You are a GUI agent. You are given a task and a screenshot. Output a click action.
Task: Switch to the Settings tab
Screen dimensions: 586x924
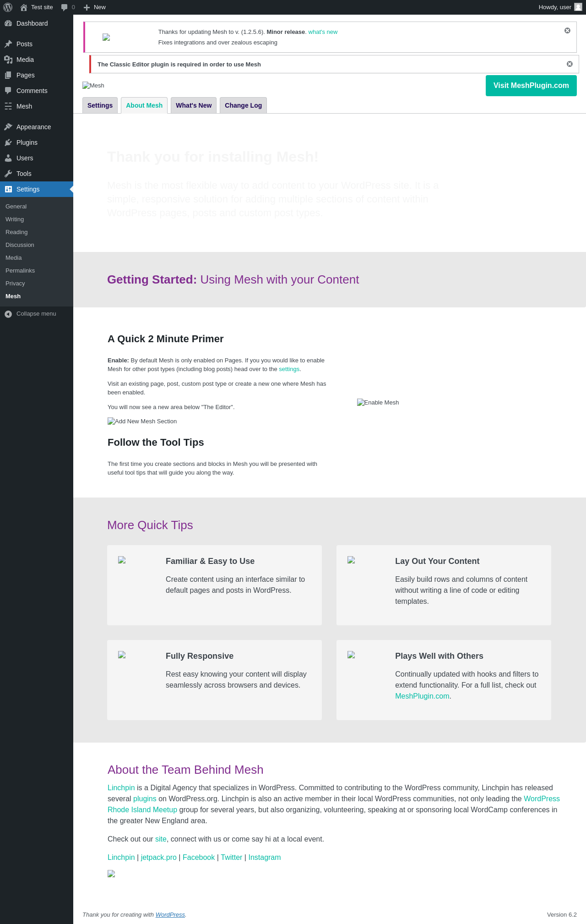(x=100, y=105)
